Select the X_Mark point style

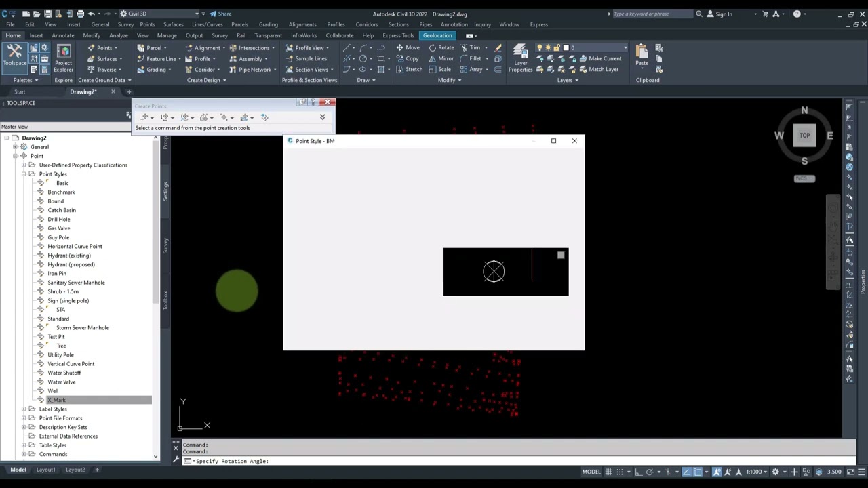click(57, 400)
